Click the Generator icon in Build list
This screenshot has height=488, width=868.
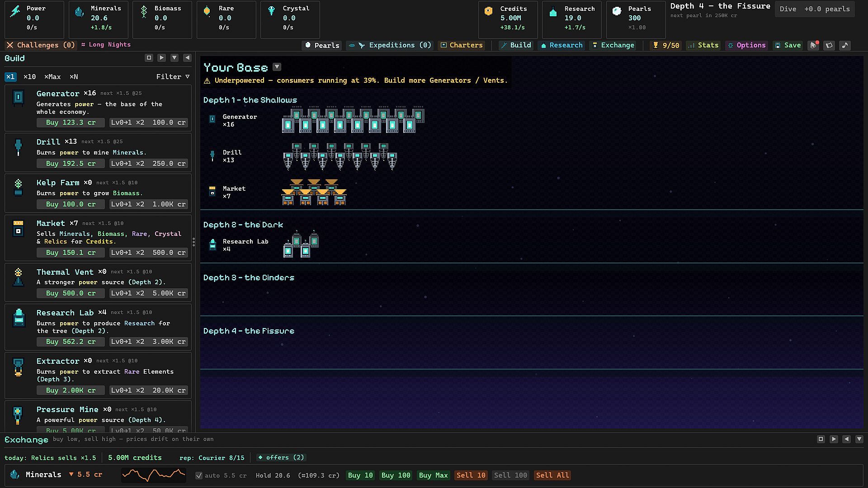point(18,98)
